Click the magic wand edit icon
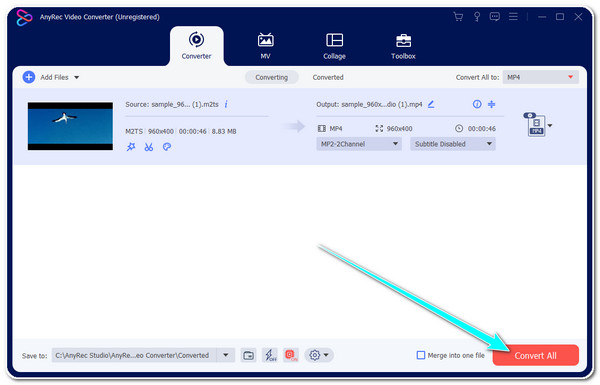Image resolution: width=600 pixels, height=385 pixels. pos(131,147)
